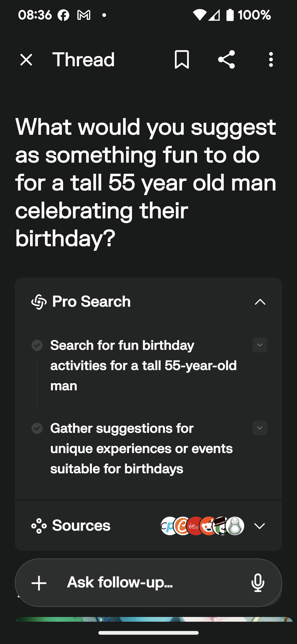Open the Reddit source icon
297x644 pixels.
pos(208,526)
